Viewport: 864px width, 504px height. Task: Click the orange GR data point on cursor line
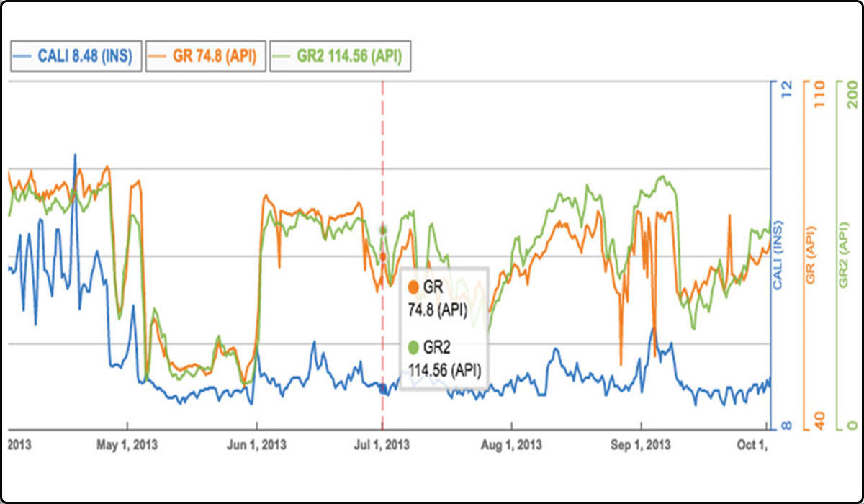click(x=382, y=256)
